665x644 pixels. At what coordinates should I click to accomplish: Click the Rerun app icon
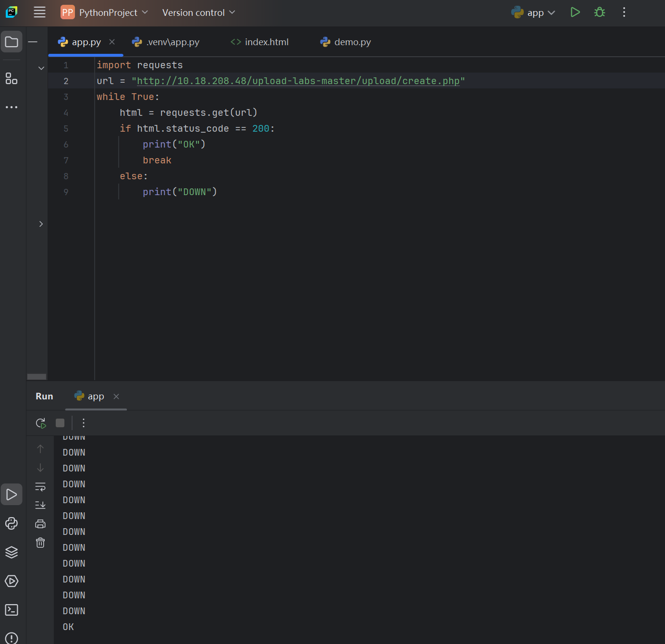[x=41, y=423]
